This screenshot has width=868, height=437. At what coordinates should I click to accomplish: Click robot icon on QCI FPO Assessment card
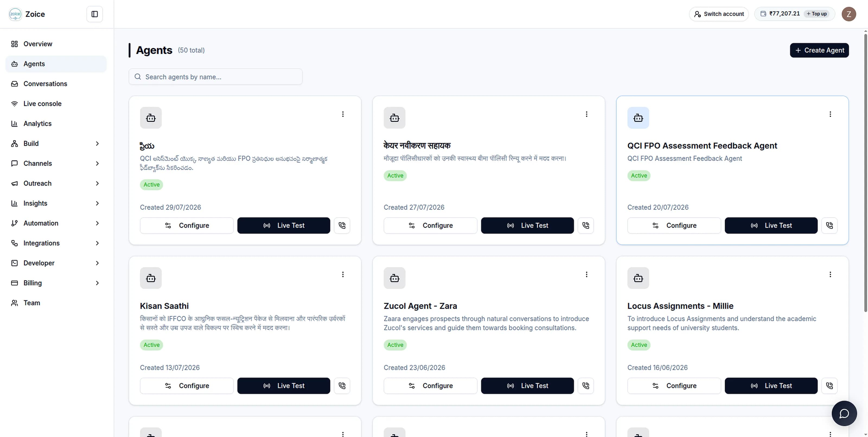[x=638, y=118]
